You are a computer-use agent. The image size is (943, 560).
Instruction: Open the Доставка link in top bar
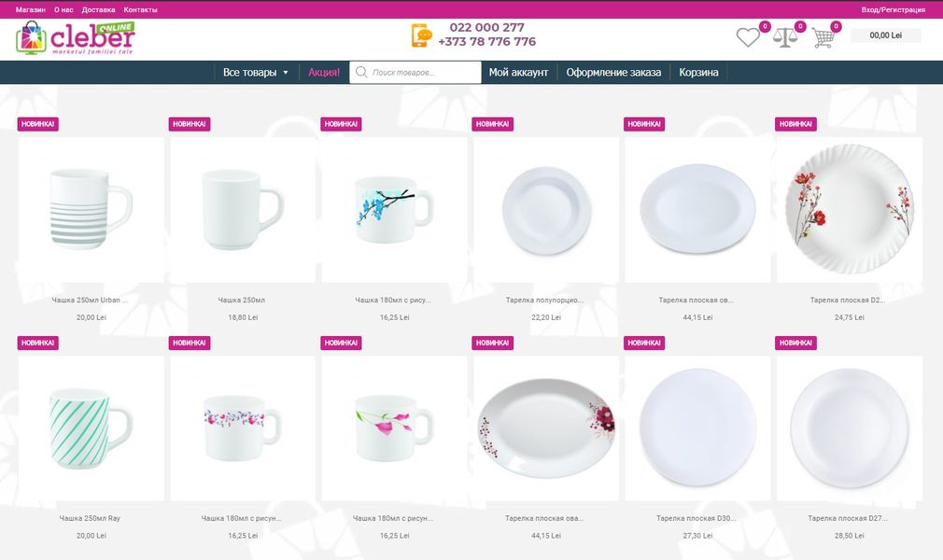pyautogui.click(x=98, y=9)
